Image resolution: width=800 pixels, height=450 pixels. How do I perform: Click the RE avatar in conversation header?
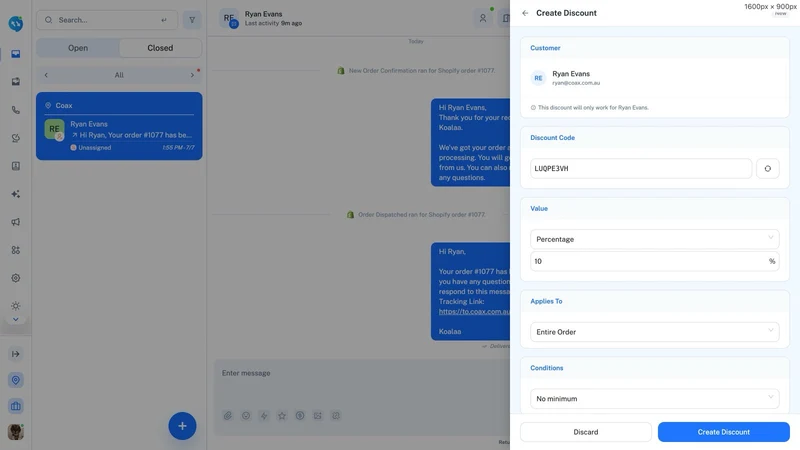[x=229, y=18]
